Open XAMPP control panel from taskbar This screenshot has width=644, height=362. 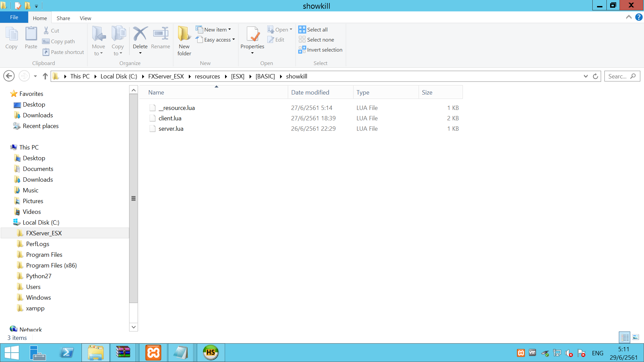coord(153,353)
